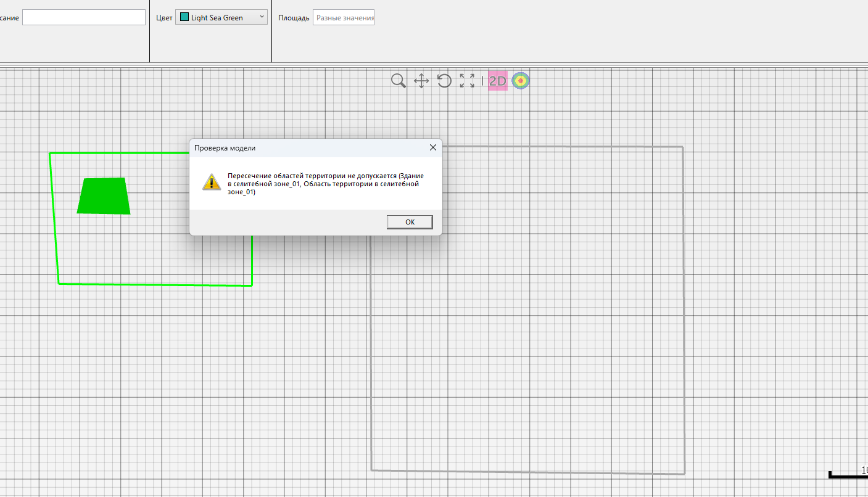Click the rotate view icon
This screenshot has height=497, width=868.
[444, 81]
